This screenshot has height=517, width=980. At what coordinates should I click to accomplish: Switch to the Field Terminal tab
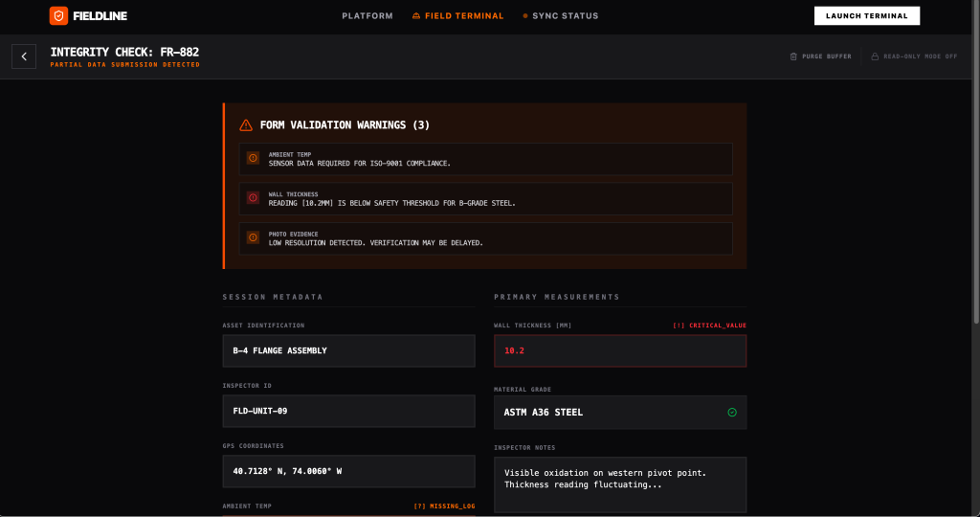tap(458, 16)
